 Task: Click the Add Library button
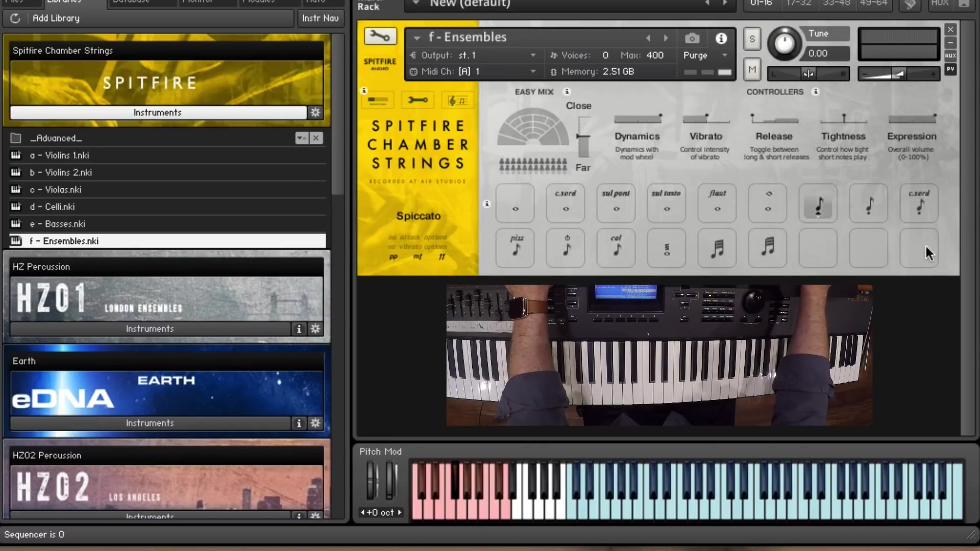tap(56, 18)
